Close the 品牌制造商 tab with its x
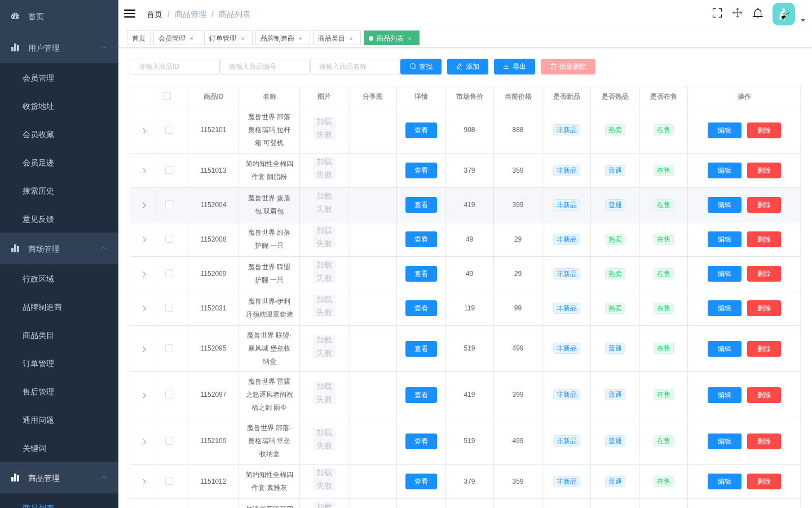This screenshot has height=508, width=812. click(x=301, y=38)
